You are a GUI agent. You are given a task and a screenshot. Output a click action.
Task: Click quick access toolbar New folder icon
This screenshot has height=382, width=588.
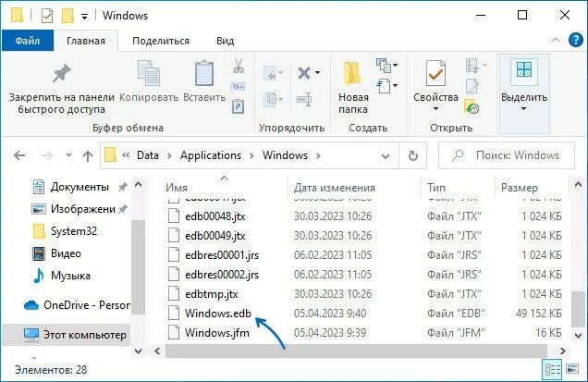pos(67,16)
